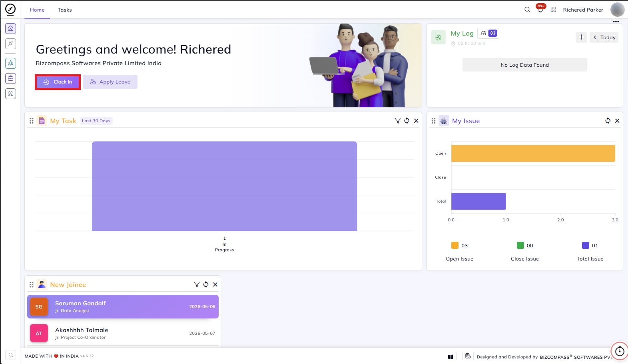Image resolution: width=628 pixels, height=364 pixels.
Task: Open the three-dots menu above My Log
Action: [616, 22]
